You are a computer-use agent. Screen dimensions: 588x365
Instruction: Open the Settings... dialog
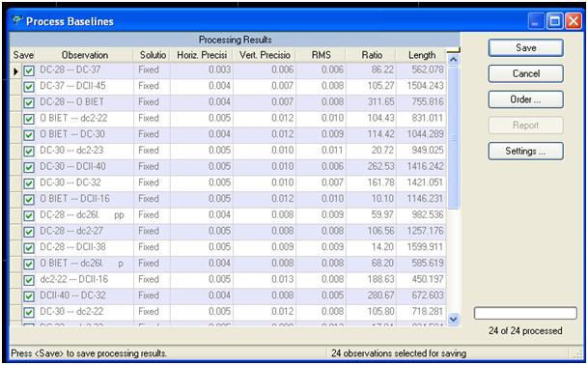[x=525, y=151]
